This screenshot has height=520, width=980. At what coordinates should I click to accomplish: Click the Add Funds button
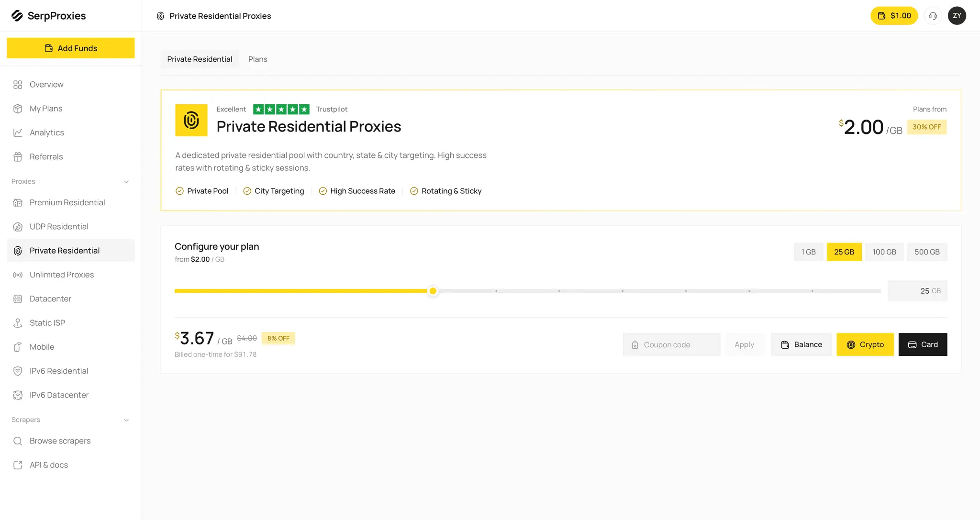(x=71, y=48)
